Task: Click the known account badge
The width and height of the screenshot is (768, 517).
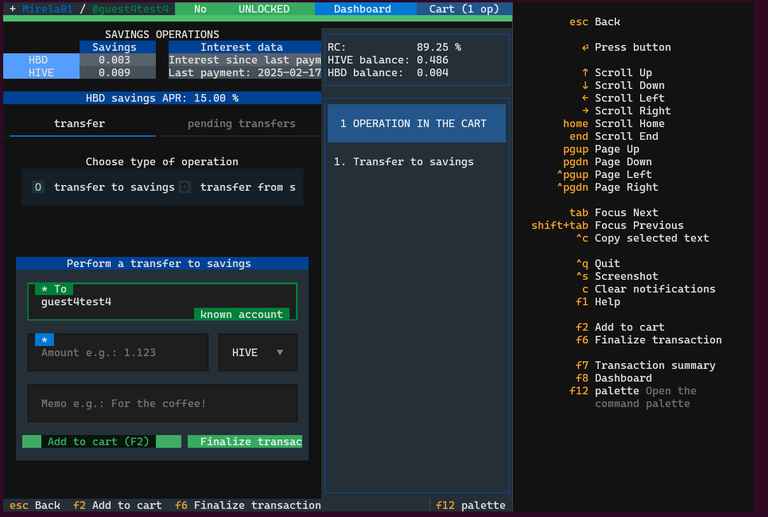Action: [241, 314]
